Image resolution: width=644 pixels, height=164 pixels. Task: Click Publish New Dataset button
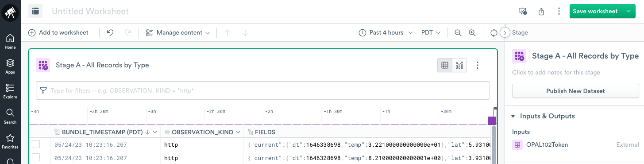575,91
